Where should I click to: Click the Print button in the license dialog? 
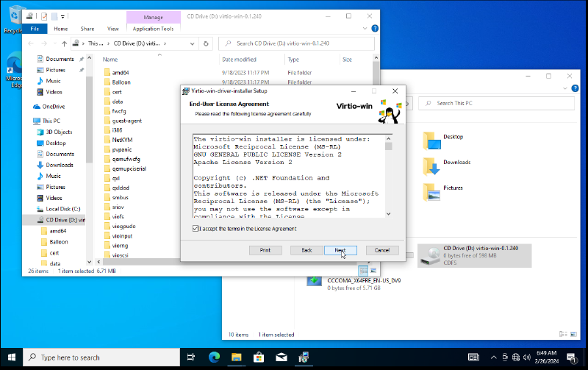(265, 250)
